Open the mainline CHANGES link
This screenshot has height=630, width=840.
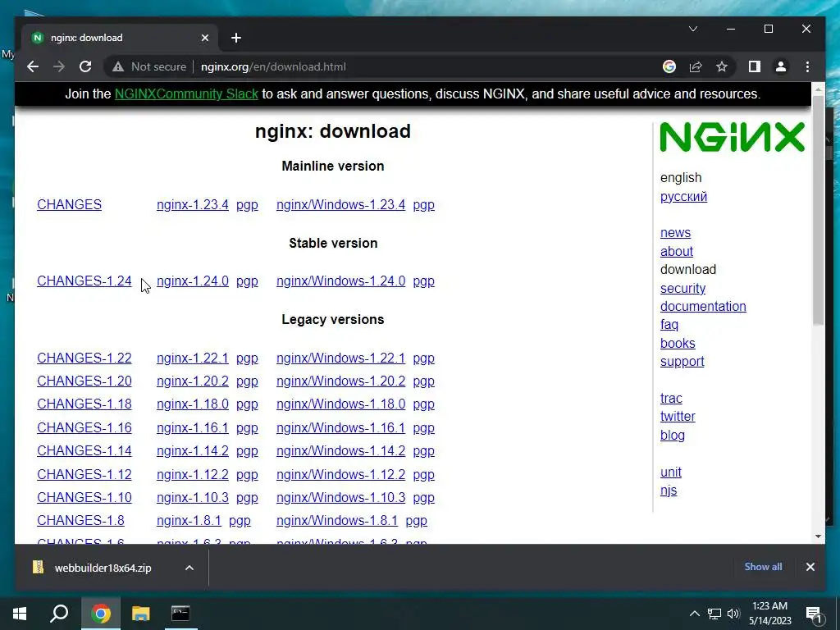69,204
